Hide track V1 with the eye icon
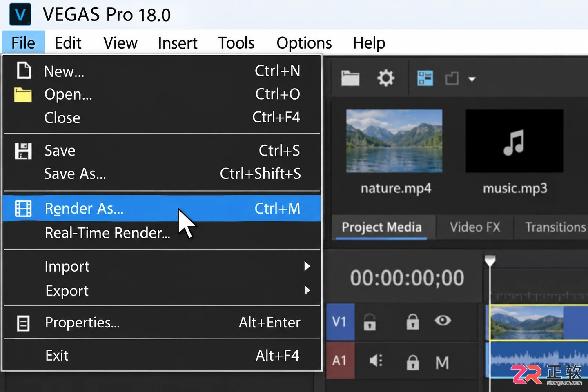The height and width of the screenshot is (392, 588). (443, 321)
